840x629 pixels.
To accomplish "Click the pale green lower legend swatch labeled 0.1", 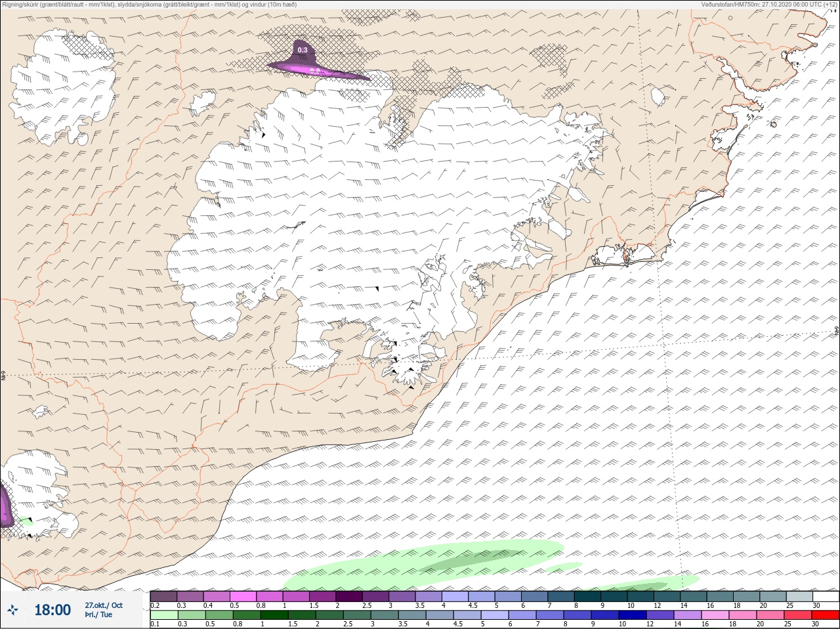I will pos(164,615).
